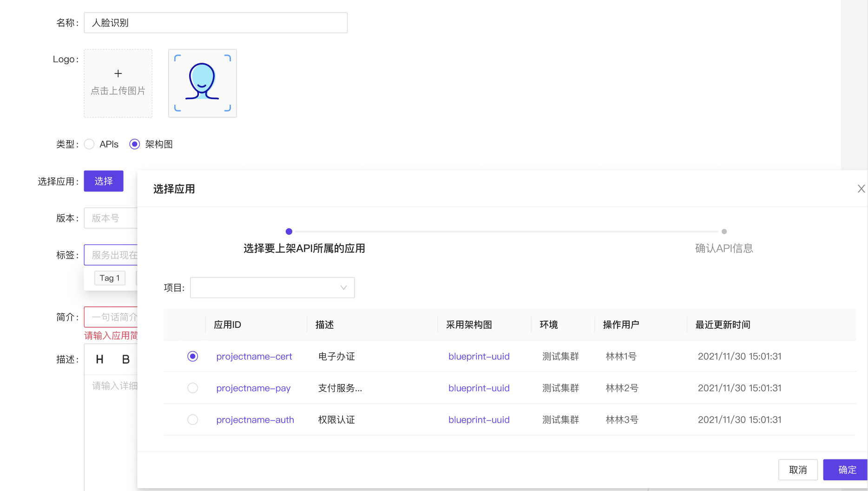Image resolution: width=868 pixels, height=491 pixels.
Task: Click the 选择 button for application
Action: 104,181
